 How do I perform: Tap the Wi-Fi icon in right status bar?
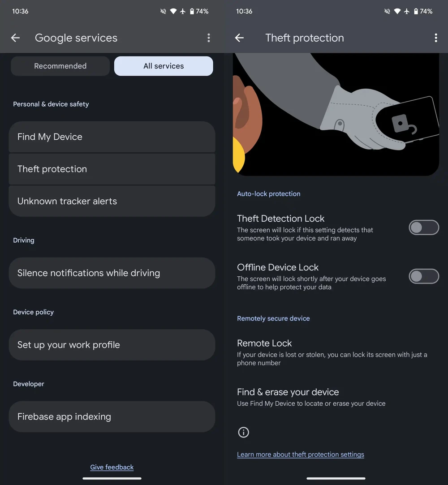click(397, 11)
